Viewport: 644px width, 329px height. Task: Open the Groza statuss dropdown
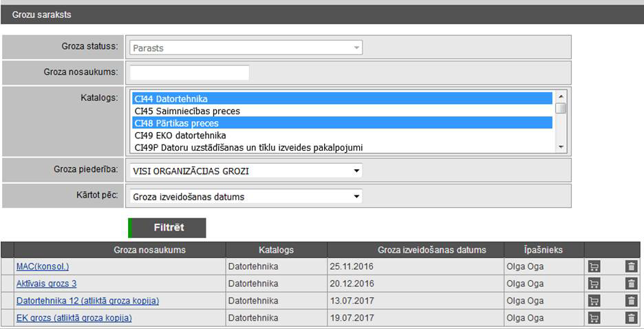pyautogui.click(x=246, y=47)
